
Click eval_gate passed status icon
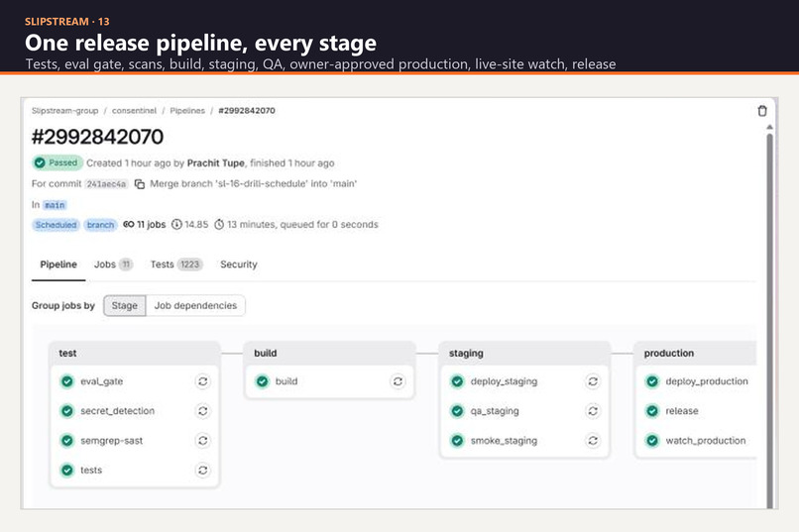pos(67,381)
